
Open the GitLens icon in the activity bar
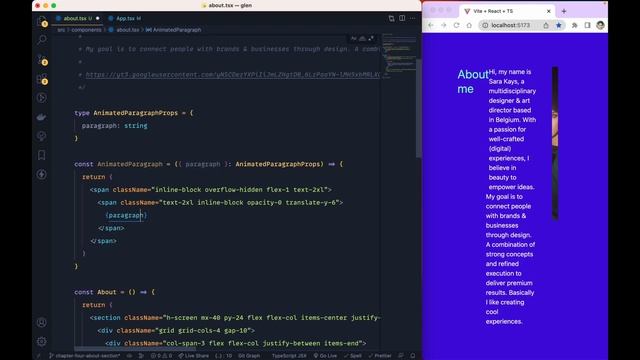[x=42, y=136]
